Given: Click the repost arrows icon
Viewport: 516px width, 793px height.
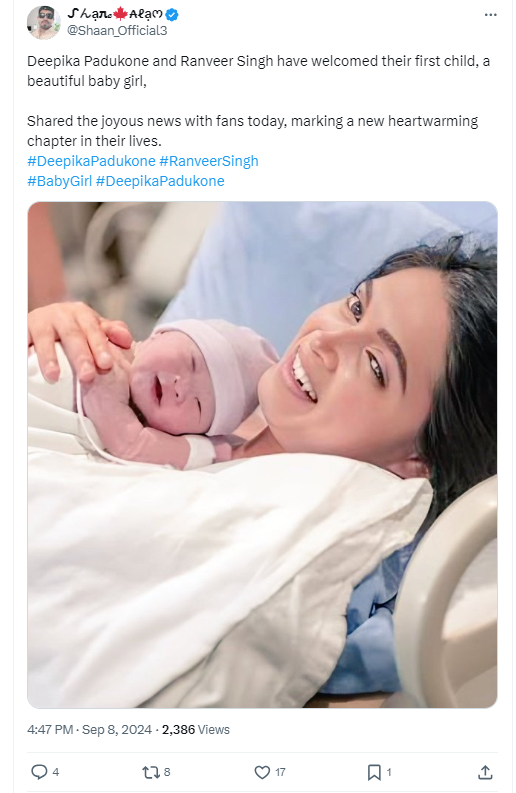Looking at the screenshot, I should click(150, 772).
